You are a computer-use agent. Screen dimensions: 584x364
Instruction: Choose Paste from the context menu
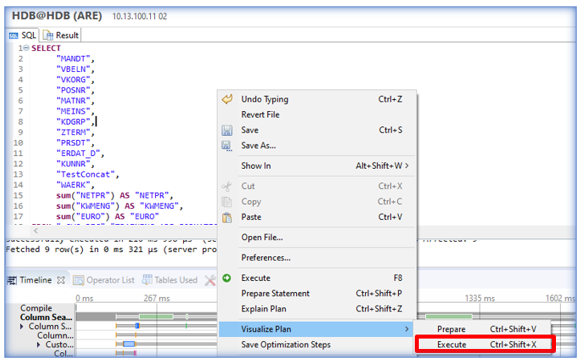point(317,217)
